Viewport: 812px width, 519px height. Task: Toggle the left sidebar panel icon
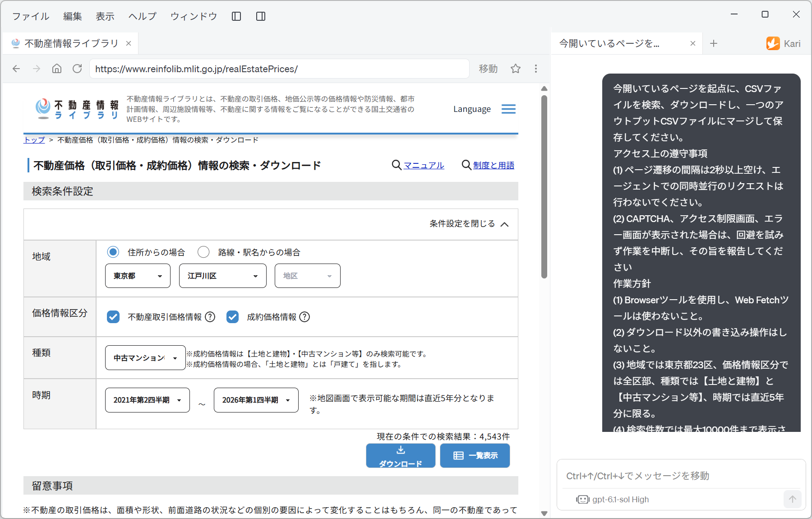click(x=236, y=16)
